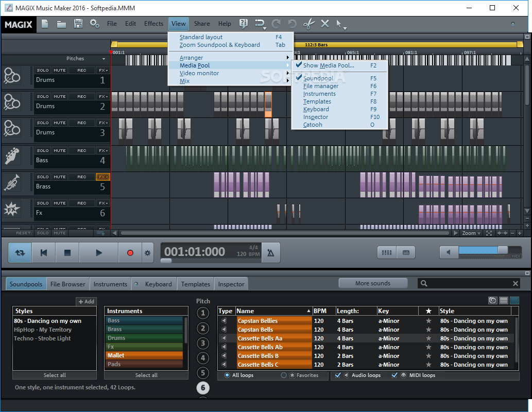
Task: Preview Capstan Bellies loop speaker icon
Action: coord(224,321)
